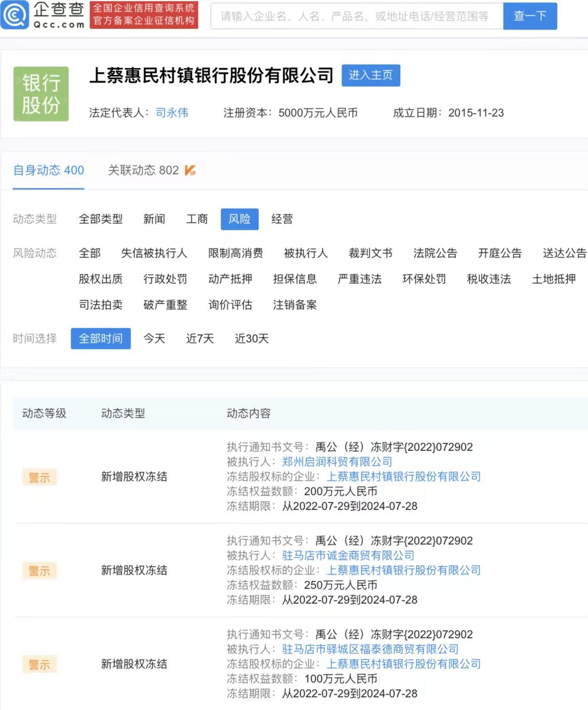The height and width of the screenshot is (710, 588).
Task: Click the red 全国企业信用查询系统 banner
Action: pos(144,15)
